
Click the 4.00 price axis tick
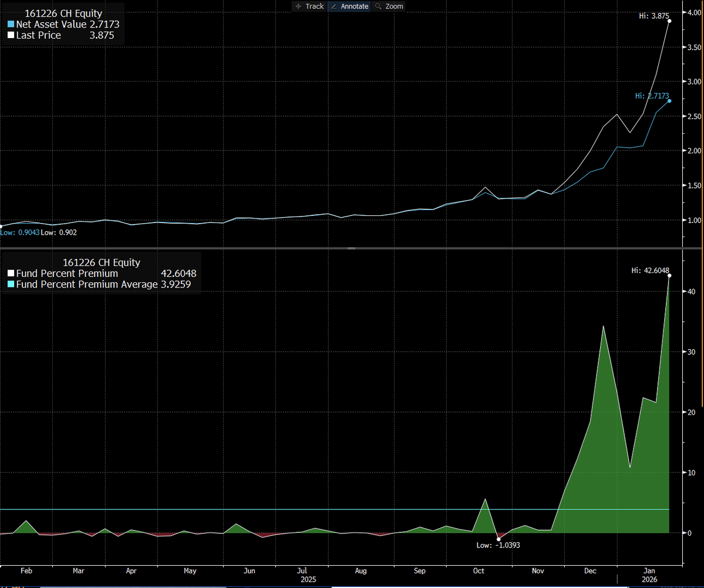point(694,12)
